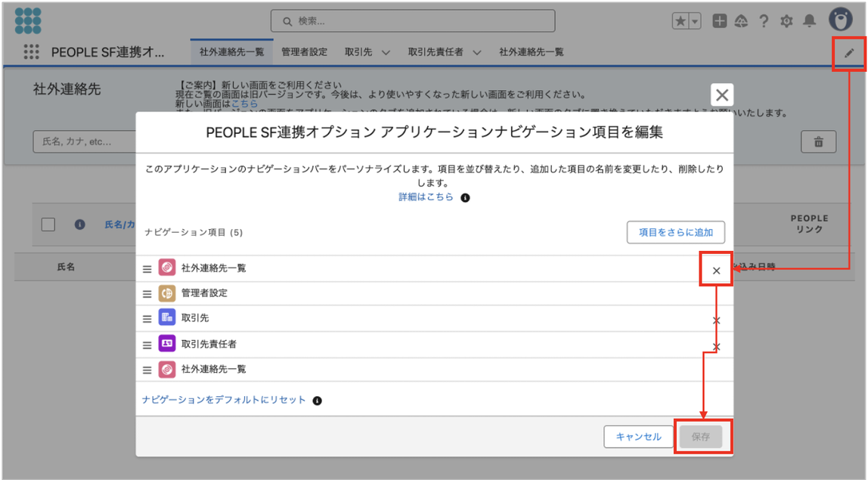The image size is (868, 480).
Task: Grab the drag handle of last 社外連絡先一覧
Action: point(147,370)
